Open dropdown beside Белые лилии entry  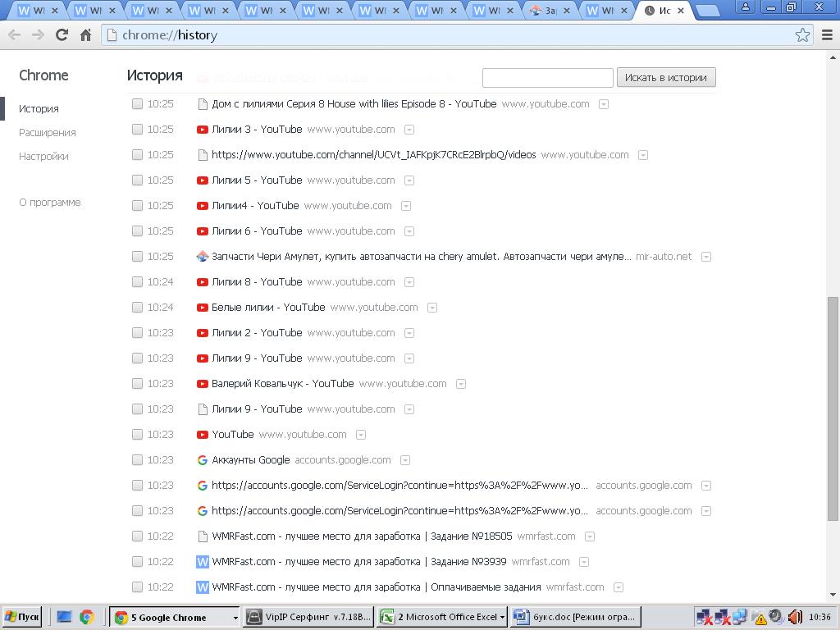[x=432, y=308]
